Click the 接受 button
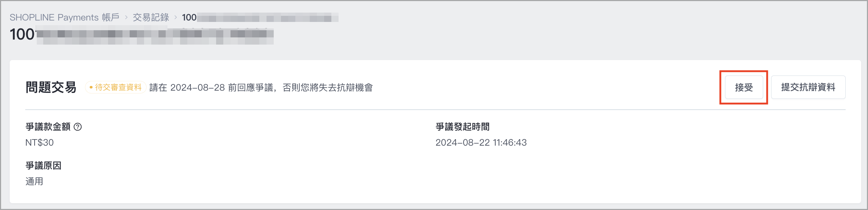Viewport: 868px width, 210px height. pyautogui.click(x=744, y=87)
